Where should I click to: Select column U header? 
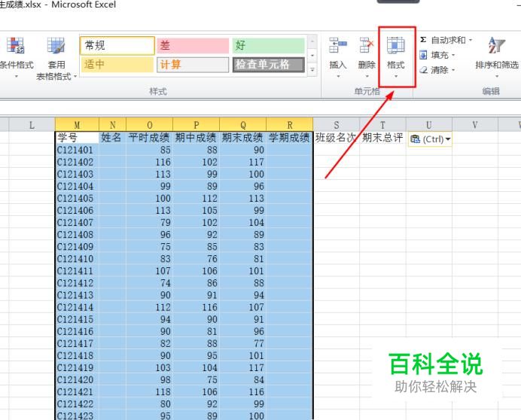click(428, 125)
